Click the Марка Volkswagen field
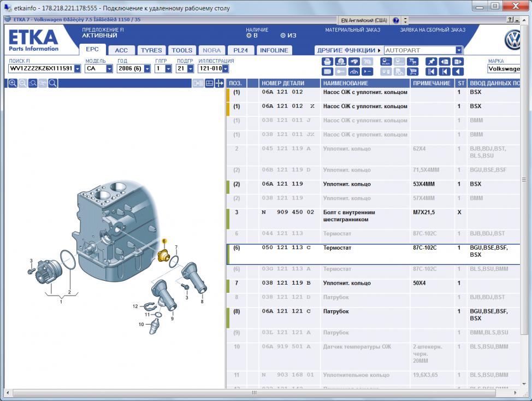This screenshot has height=401, width=532. [504, 69]
